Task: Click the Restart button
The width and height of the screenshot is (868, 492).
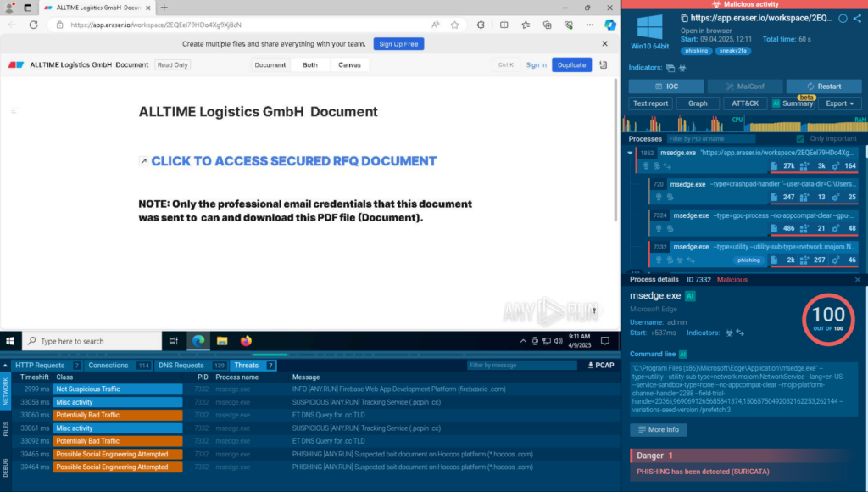Action: point(824,87)
